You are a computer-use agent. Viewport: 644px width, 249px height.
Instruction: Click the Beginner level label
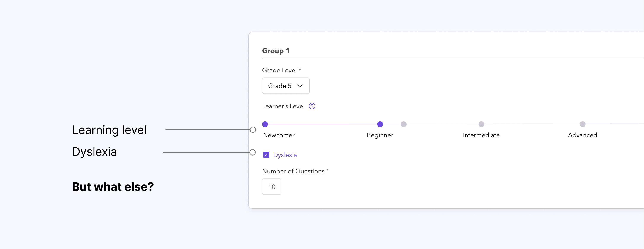380,135
